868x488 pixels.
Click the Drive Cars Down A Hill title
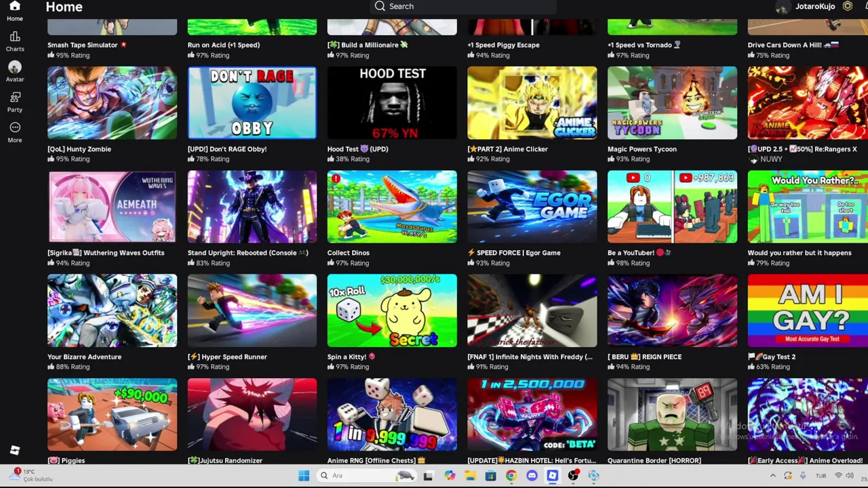[x=794, y=45]
